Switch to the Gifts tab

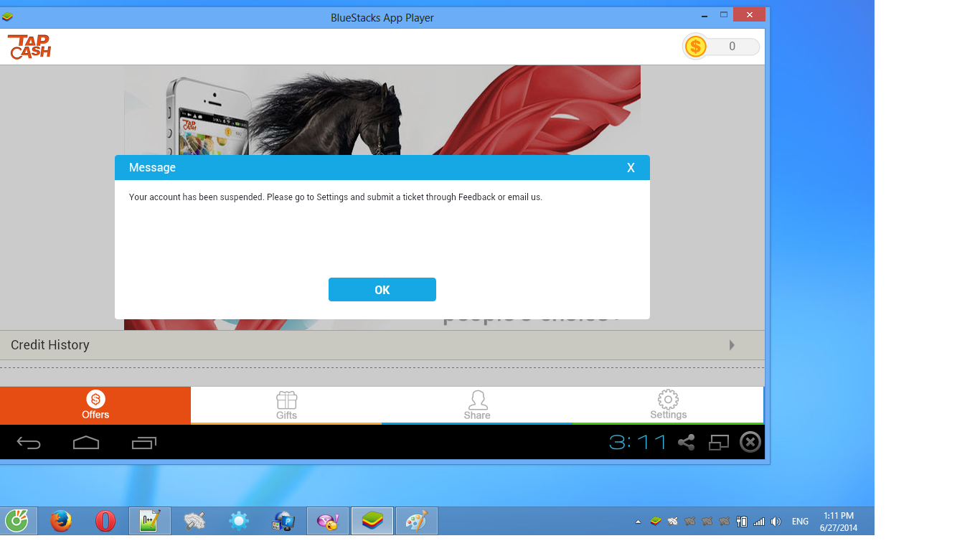pyautogui.click(x=286, y=405)
